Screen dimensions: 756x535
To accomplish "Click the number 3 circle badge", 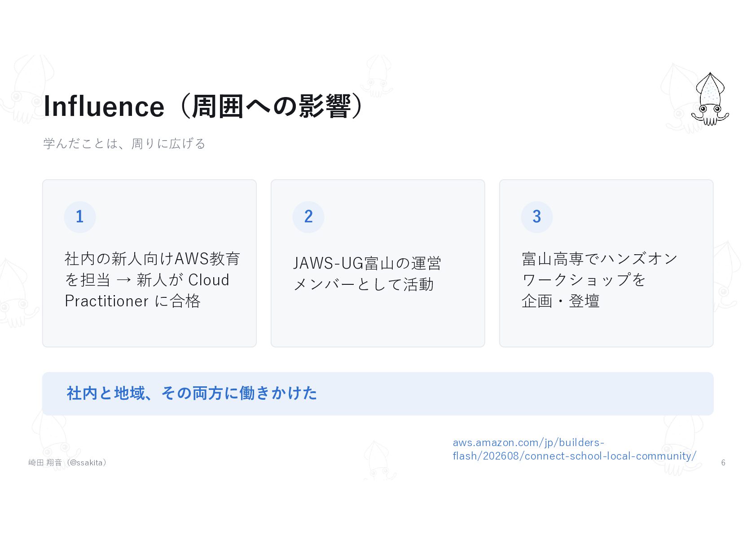I will [x=537, y=217].
